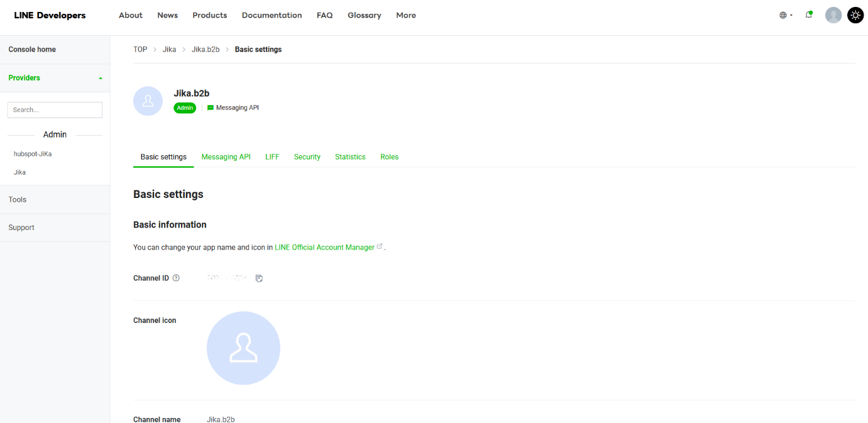This screenshot has height=423, width=868.
Task: Collapse the Providers section arrow
Action: (101, 79)
